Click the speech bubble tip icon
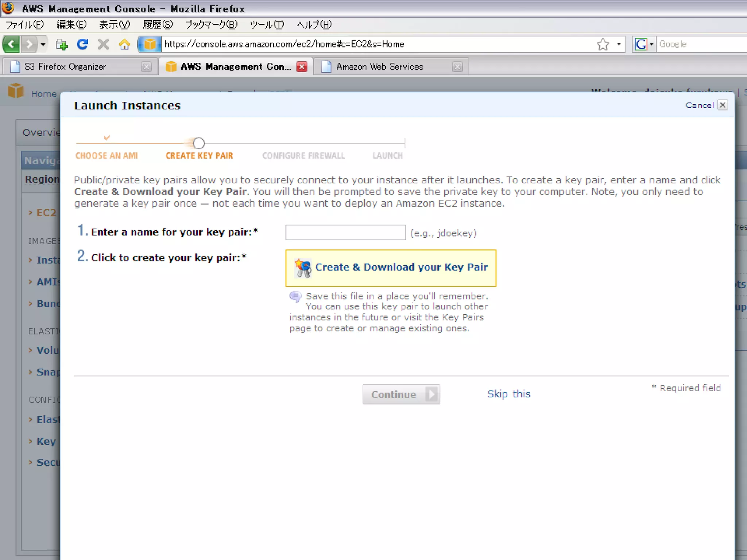 [x=295, y=297]
